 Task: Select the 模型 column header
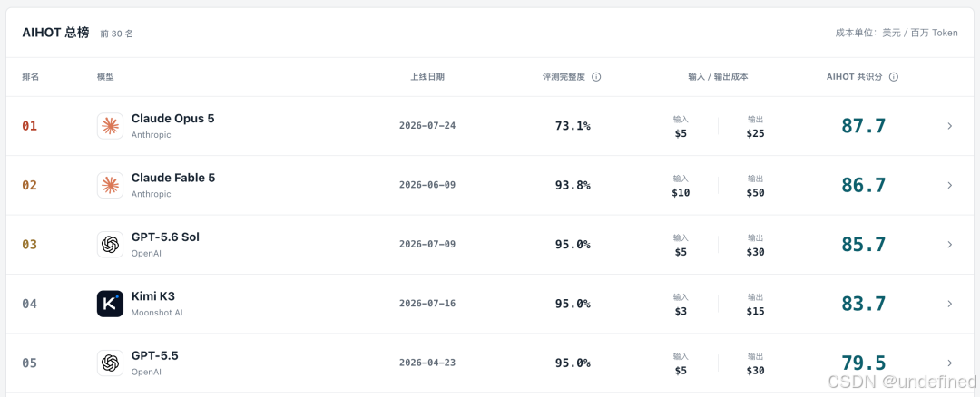click(x=105, y=77)
